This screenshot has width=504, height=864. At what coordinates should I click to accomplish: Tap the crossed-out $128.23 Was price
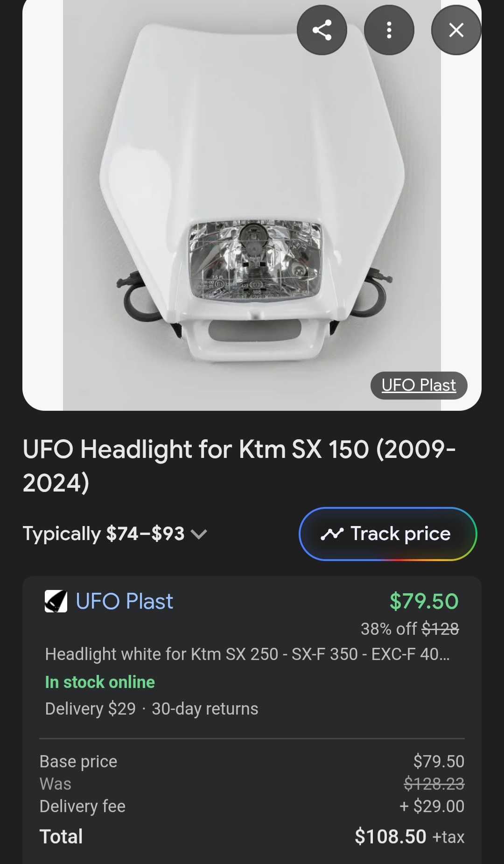click(434, 784)
